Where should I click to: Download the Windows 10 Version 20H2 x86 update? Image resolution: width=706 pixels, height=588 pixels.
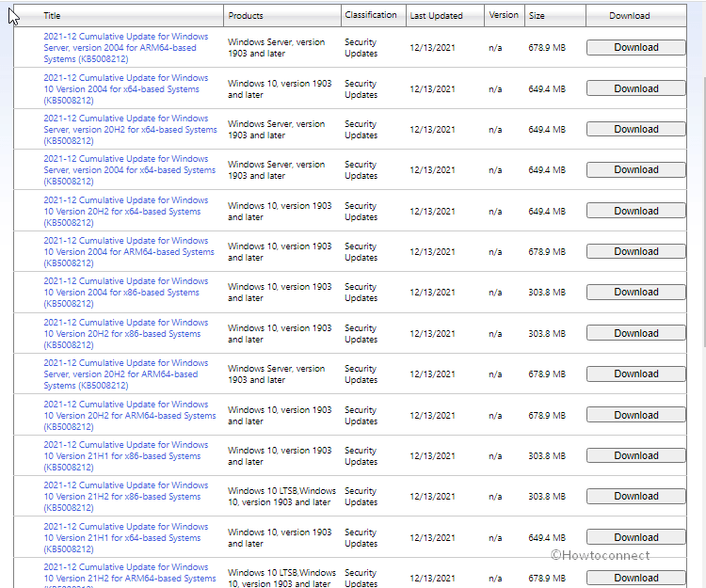point(635,334)
